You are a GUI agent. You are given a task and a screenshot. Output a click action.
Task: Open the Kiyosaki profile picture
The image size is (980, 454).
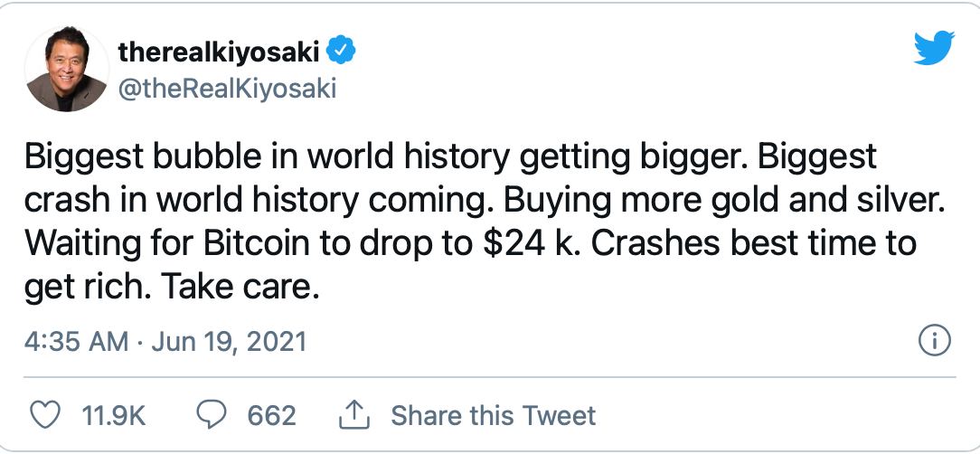pyautogui.click(x=64, y=69)
